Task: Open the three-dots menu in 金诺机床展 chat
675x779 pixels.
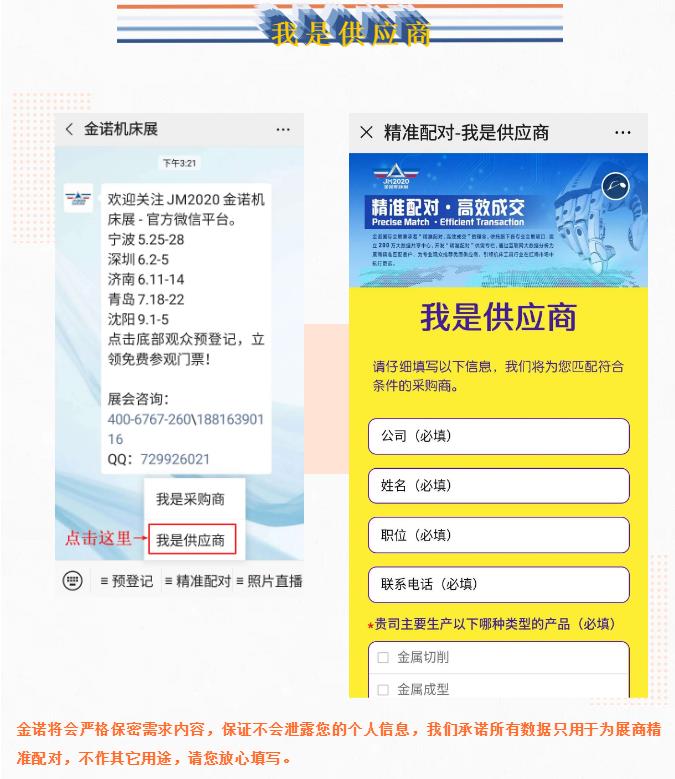Action: click(283, 130)
